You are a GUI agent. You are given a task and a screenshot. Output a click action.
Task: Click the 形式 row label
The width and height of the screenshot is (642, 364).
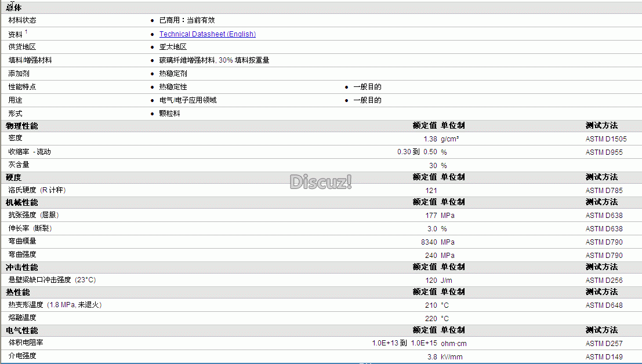(x=15, y=113)
